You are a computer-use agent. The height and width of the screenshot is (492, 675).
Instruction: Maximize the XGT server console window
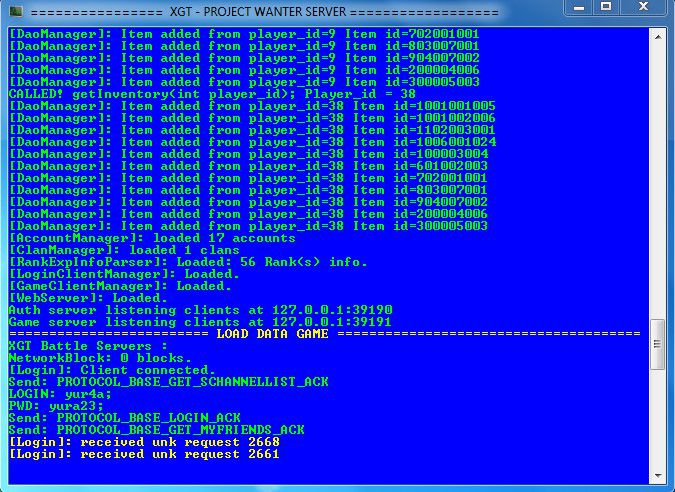coord(605,8)
